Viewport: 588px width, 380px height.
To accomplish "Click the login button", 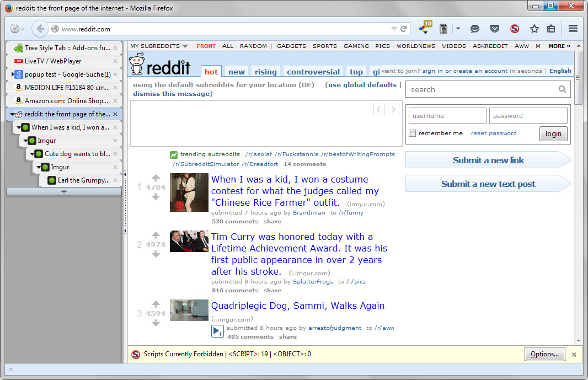I will coord(553,134).
